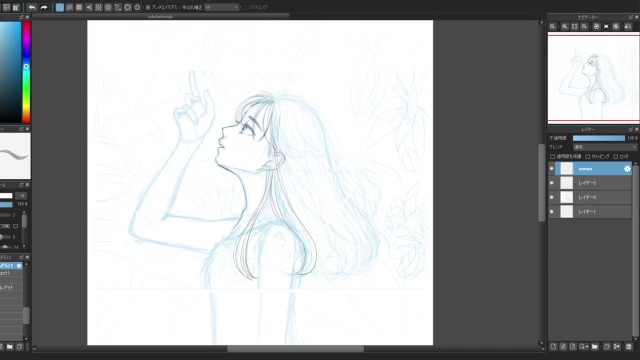The height and width of the screenshot is (360, 640).
Task: Duplicate the selected layer
Action: coord(607,347)
